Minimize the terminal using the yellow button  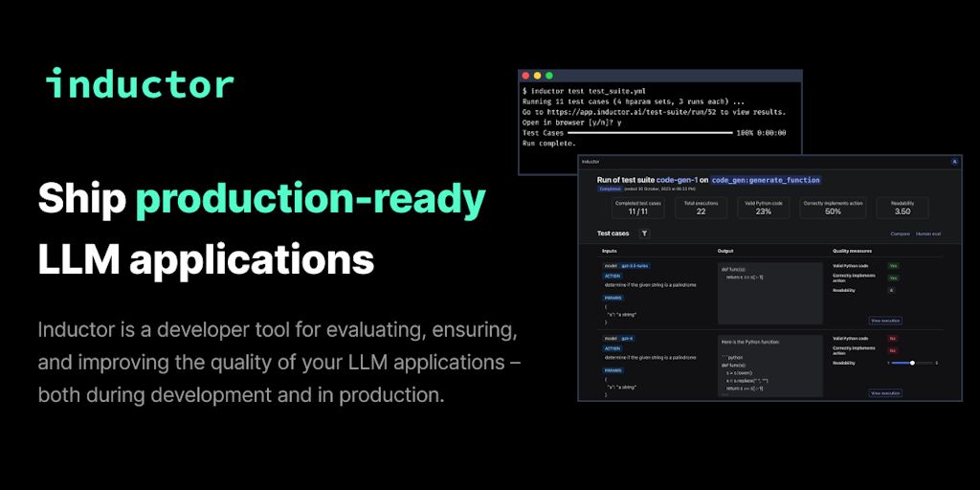pyautogui.click(x=538, y=76)
